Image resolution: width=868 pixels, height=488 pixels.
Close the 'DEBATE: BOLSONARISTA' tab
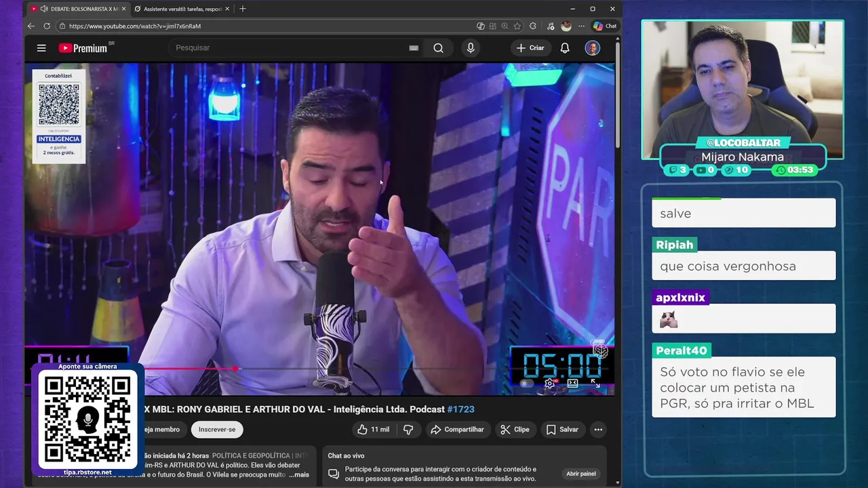tap(123, 9)
